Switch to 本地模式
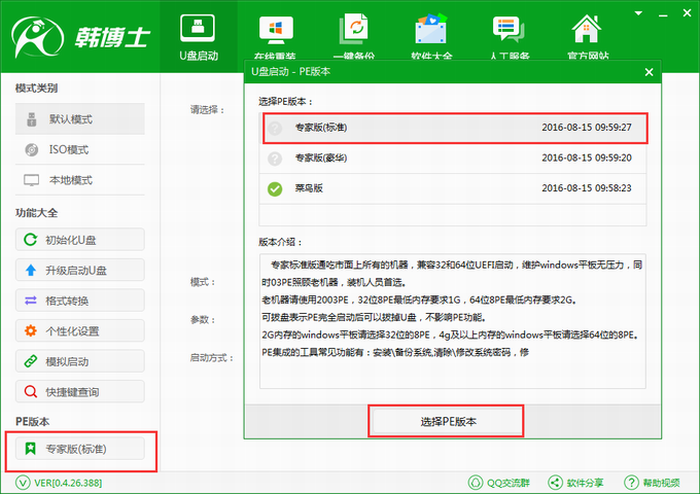Screen dimensions: 700x494 80,180
